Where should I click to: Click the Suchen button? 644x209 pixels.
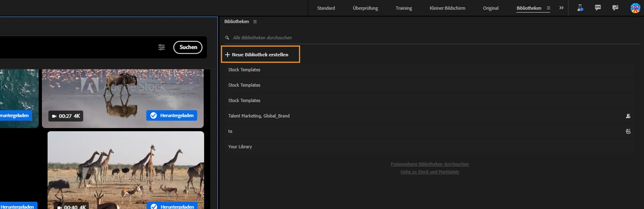coord(188,47)
